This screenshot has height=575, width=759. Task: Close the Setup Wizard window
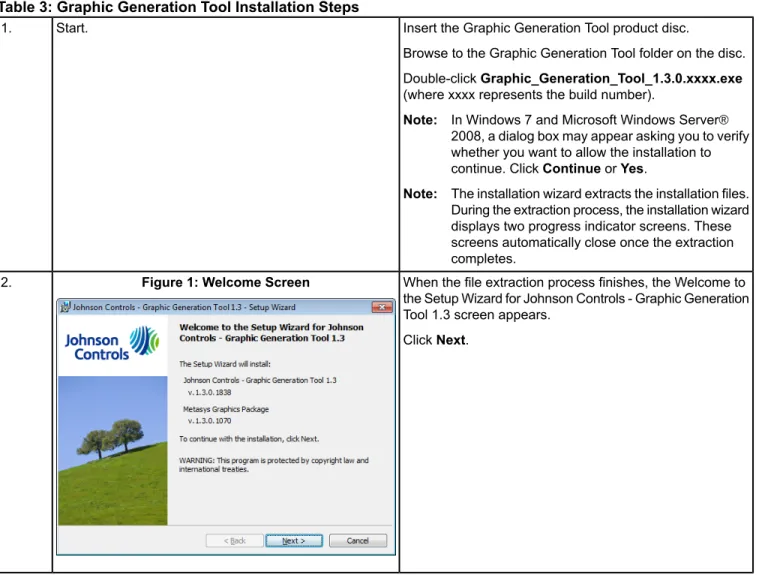pos(382,307)
